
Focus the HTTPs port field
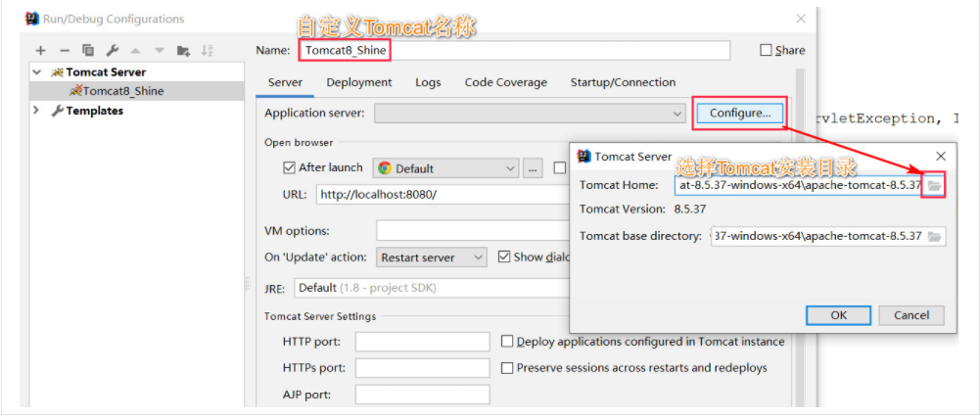click(x=423, y=368)
